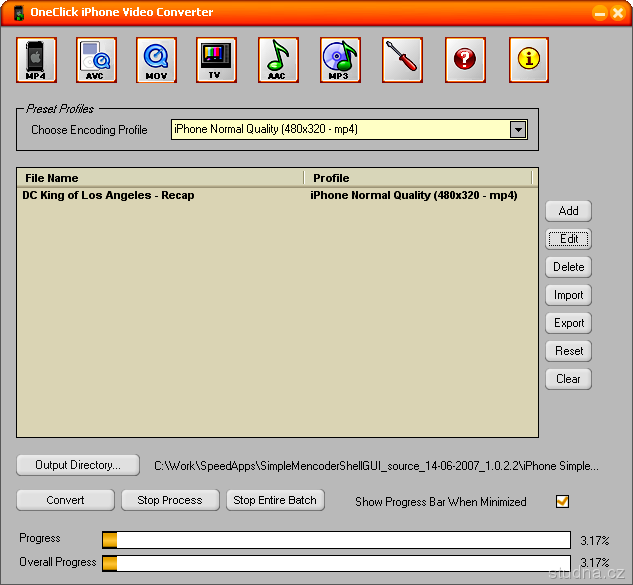Select the DC King of Los Angeles - Recap row
This screenshot has height=585, width=633.
pyautogui.click(x=277, y=195)
